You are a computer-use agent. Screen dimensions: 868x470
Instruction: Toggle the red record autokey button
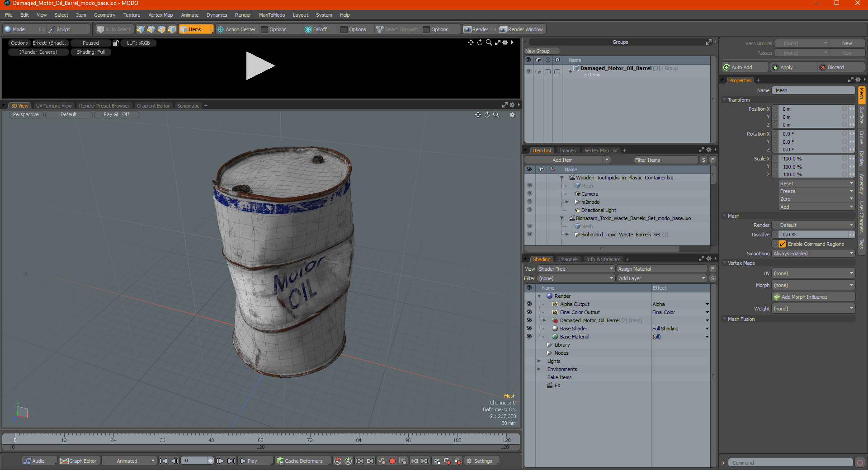point(392,461)
